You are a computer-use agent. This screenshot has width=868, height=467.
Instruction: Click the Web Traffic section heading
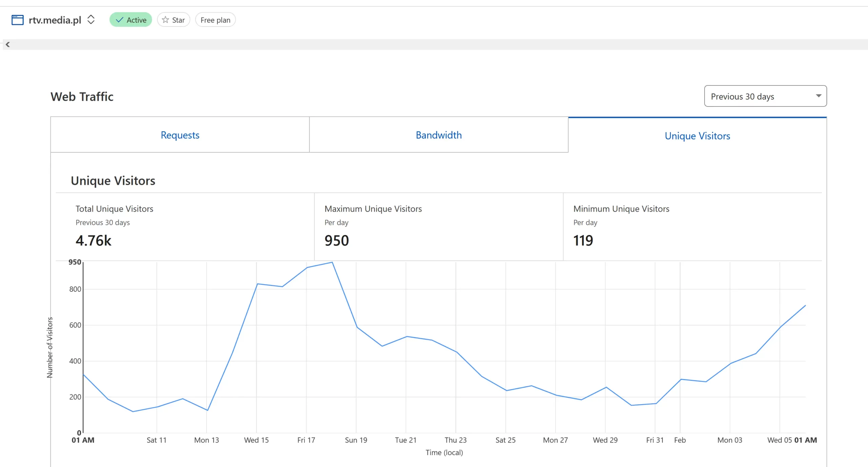point(82,97)
